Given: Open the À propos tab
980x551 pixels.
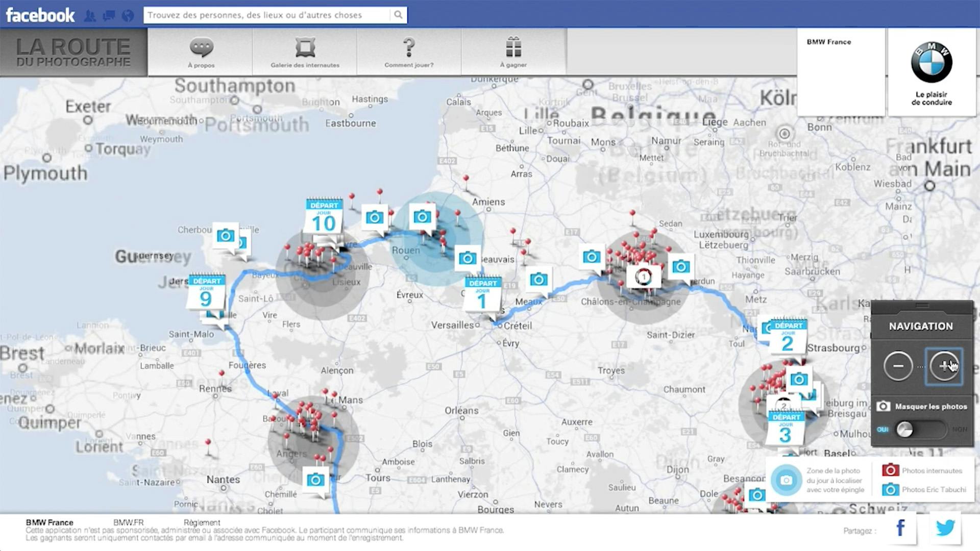Looking at the screenshot, I should coord(201,52).
